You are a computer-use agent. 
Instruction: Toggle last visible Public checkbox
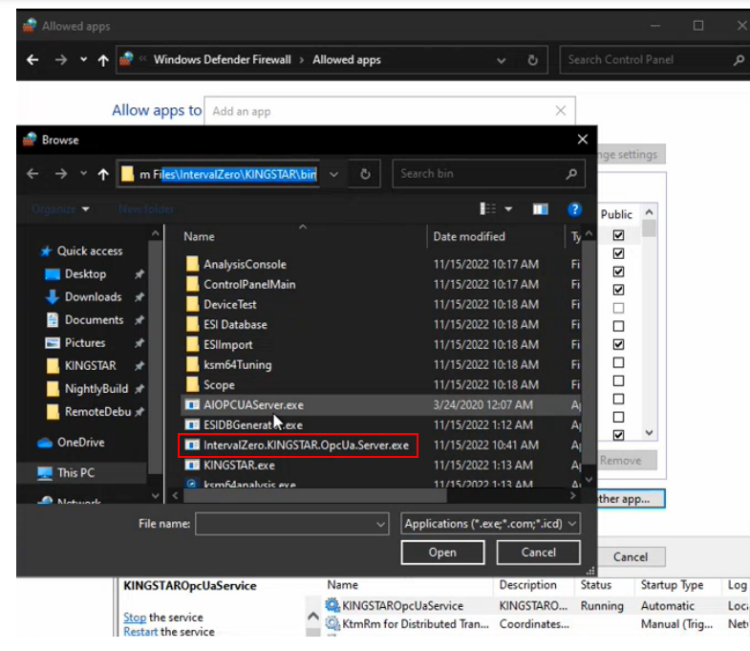pos(618,435)
